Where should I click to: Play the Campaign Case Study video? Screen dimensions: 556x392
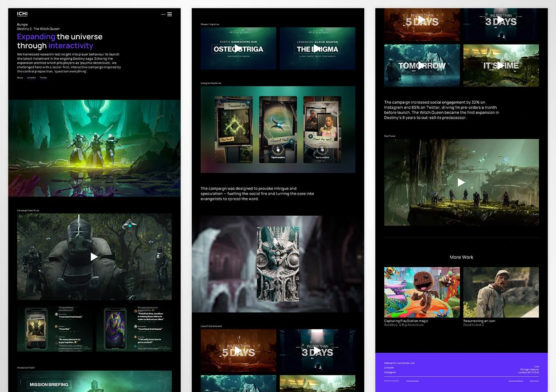coord(94,257)
